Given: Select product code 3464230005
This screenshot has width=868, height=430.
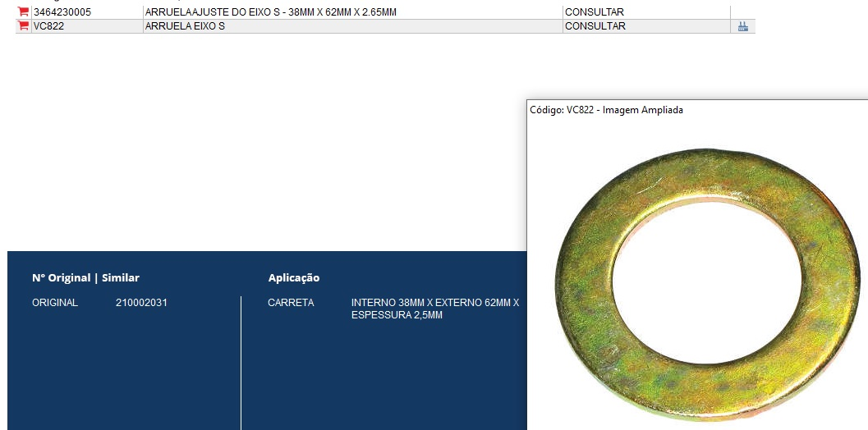Looking at the screenshot, I should (62, 12).
